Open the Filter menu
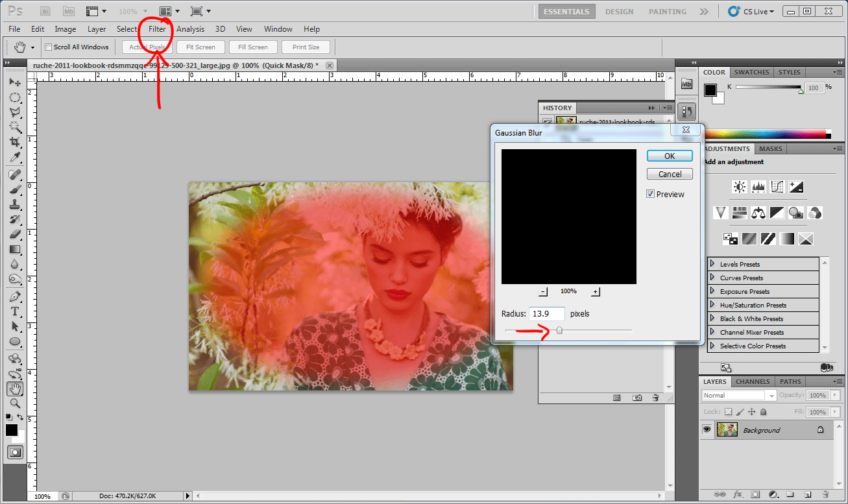Screen dimensions: 848x504 [x=157, y=29]
